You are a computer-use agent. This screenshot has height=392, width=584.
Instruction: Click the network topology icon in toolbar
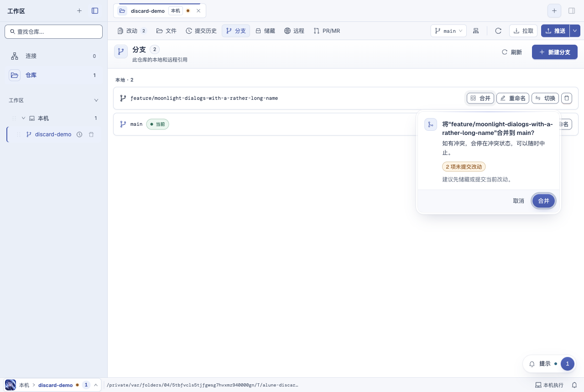tap(476, 31)
